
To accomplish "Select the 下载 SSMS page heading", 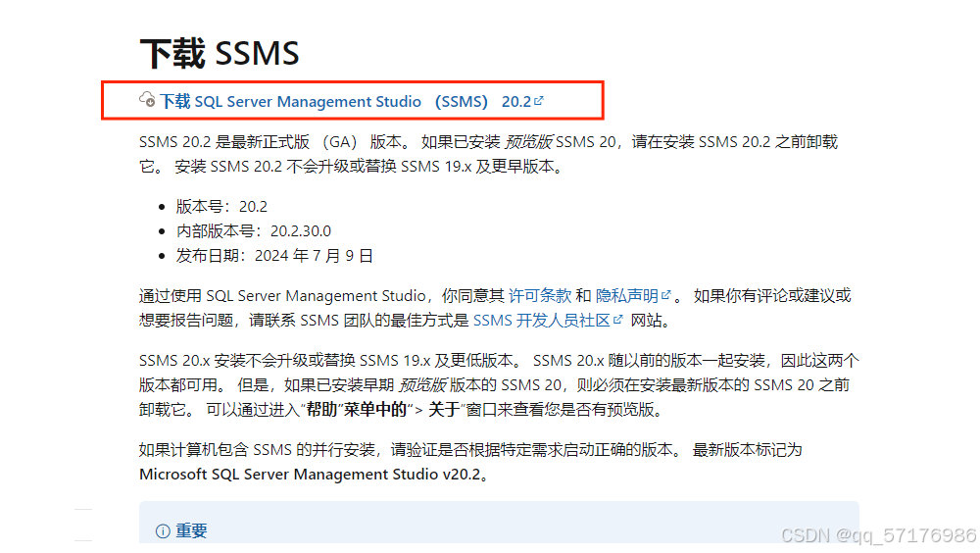I will coord(220,53).
